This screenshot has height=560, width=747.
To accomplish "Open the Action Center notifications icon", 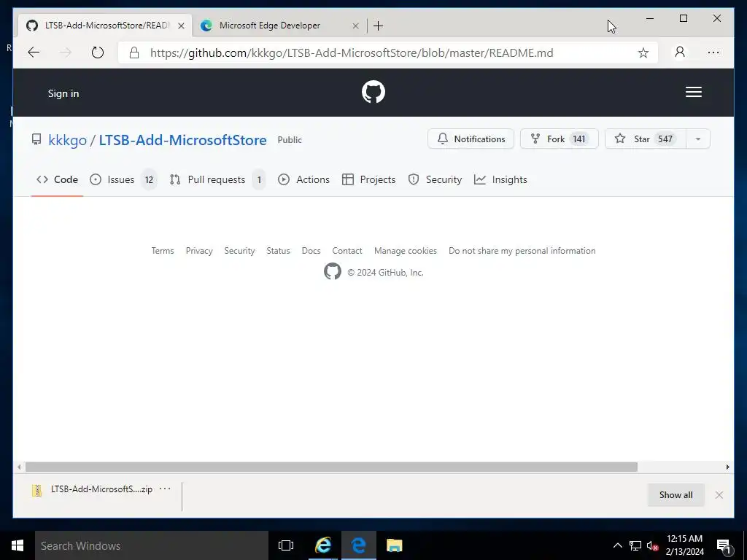I will [x=724, y=546].
